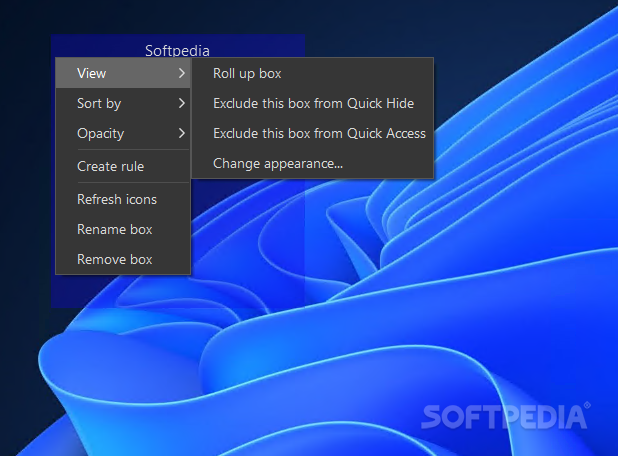Select Create rule from the context menu
Screen dimensions: 618x456
pos(123,166)
